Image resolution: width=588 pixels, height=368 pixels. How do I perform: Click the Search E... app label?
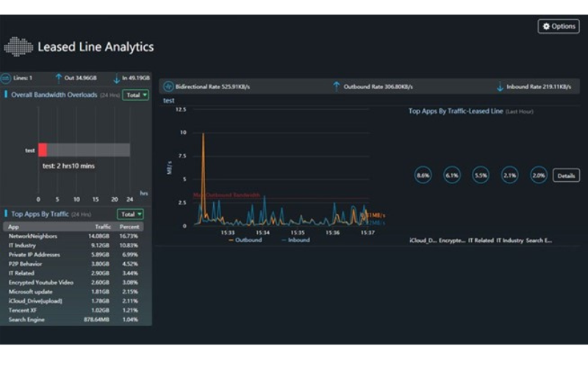tap(539, 241)
